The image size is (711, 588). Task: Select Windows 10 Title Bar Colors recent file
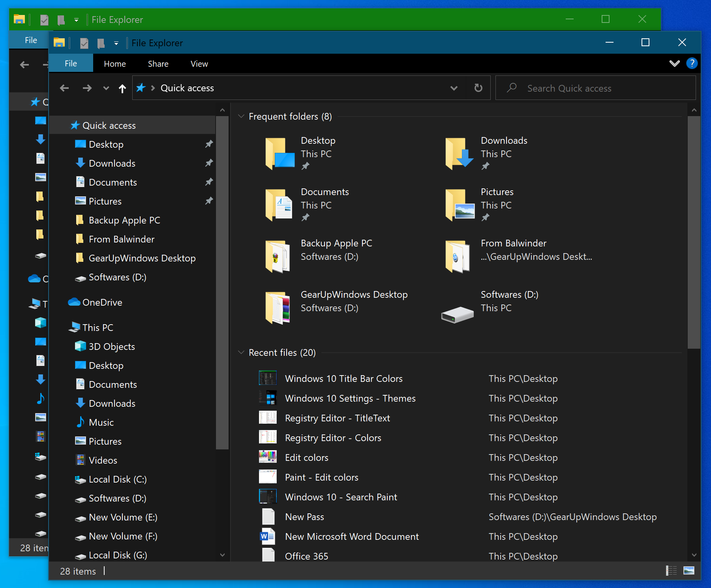click(x=343, y=379)
